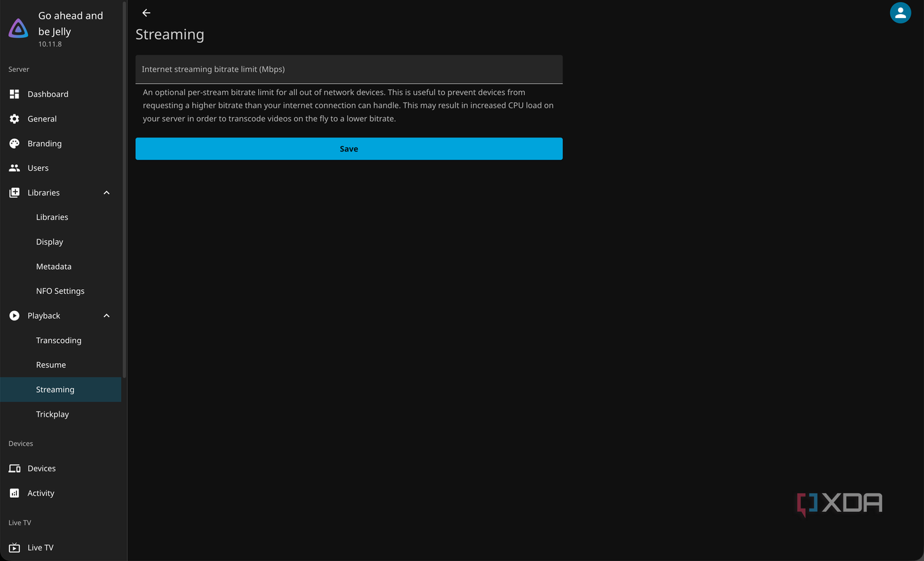
Task: Click the 'Go ahead and be Jelly' server name
Action: coord(71,23)
